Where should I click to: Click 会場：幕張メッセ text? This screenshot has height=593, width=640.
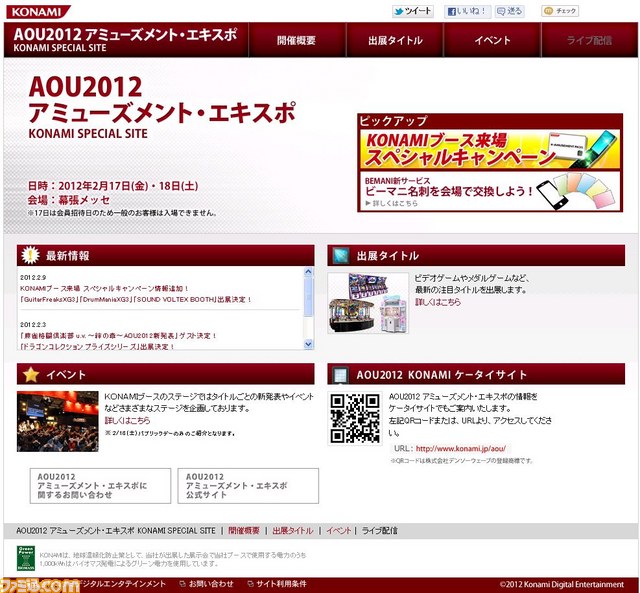pyautogui.click(x=69, y=200)
